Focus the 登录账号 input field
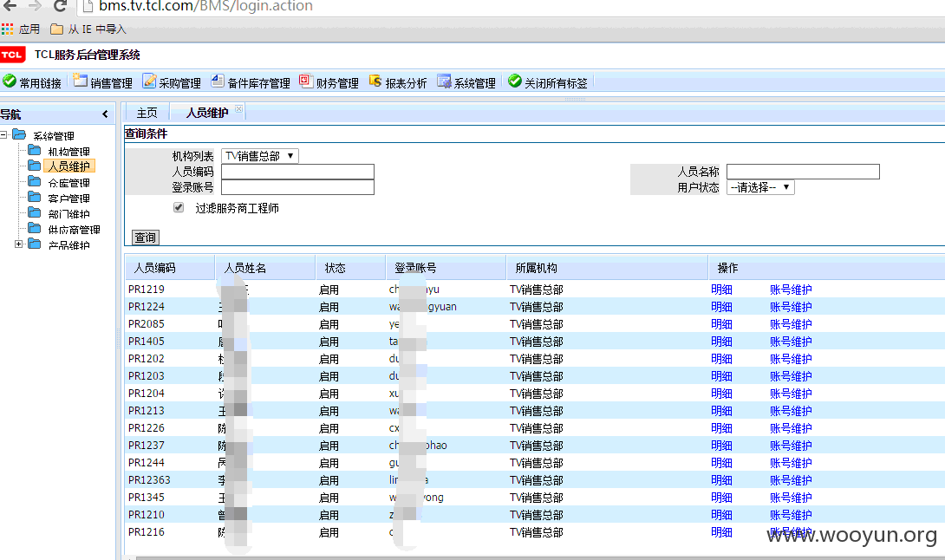Image resolution: width=945 pixels, height=560 pixels. point(297,187)
